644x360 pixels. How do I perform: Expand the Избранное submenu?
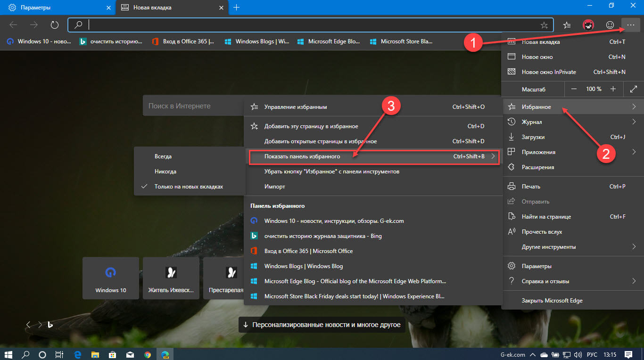[572, 107]
